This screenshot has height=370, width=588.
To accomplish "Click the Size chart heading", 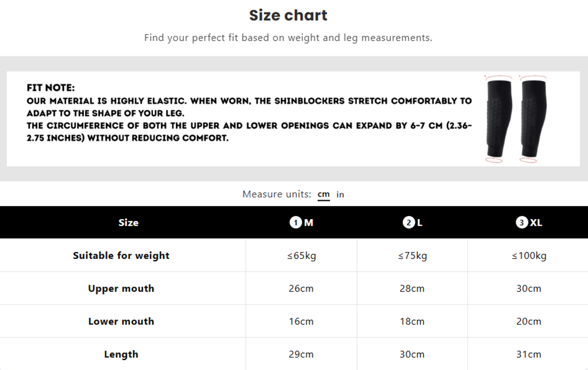I will (288, 15).
